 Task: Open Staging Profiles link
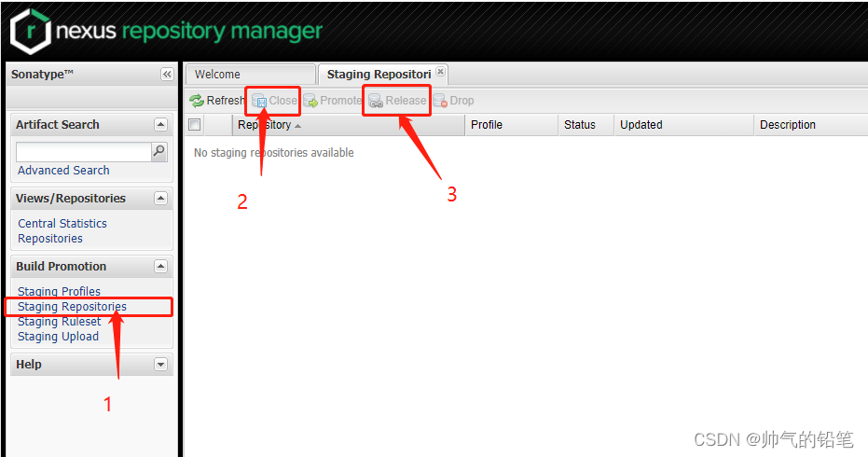click(60, 291)
